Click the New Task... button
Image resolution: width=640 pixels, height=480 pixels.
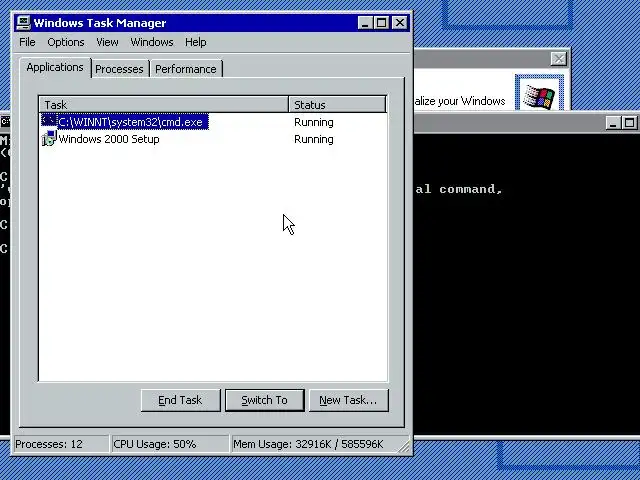349,400
